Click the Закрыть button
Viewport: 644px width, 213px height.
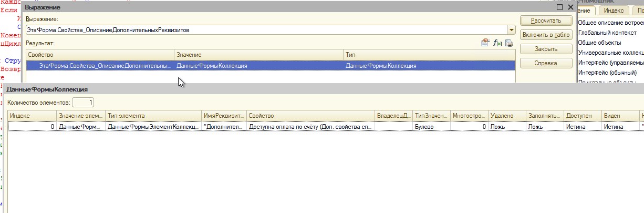[546, 49]
